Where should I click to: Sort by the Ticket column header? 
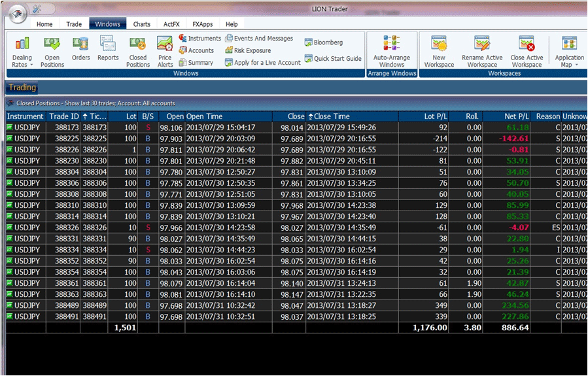(x=94, y=116)
